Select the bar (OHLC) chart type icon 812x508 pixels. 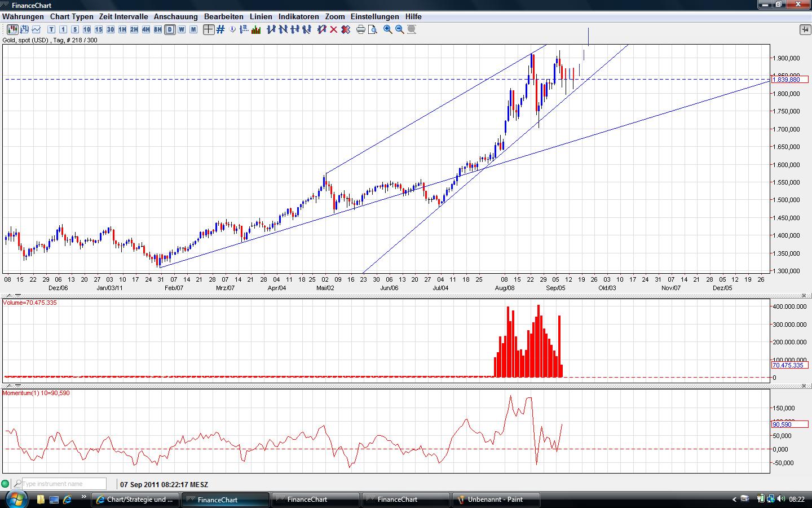click(x=24, y=29)
